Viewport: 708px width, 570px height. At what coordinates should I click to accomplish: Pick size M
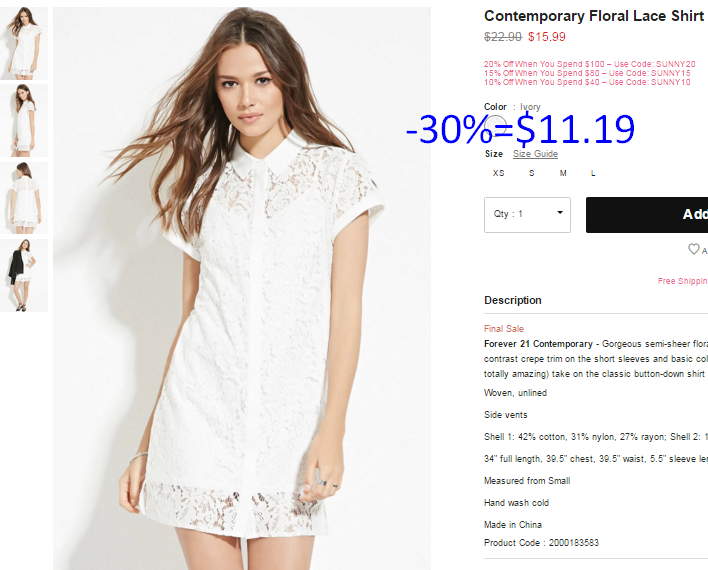click(563, 173)
